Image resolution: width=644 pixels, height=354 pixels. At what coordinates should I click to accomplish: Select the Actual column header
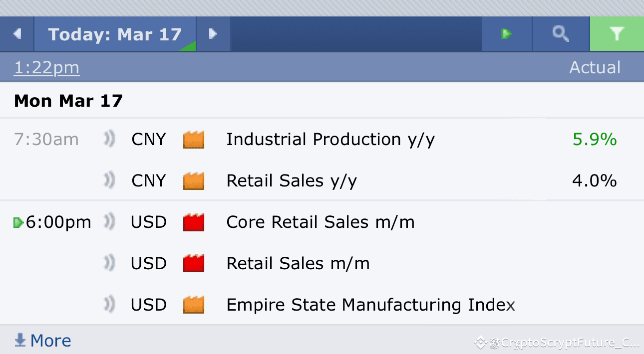tap(595, 67)
